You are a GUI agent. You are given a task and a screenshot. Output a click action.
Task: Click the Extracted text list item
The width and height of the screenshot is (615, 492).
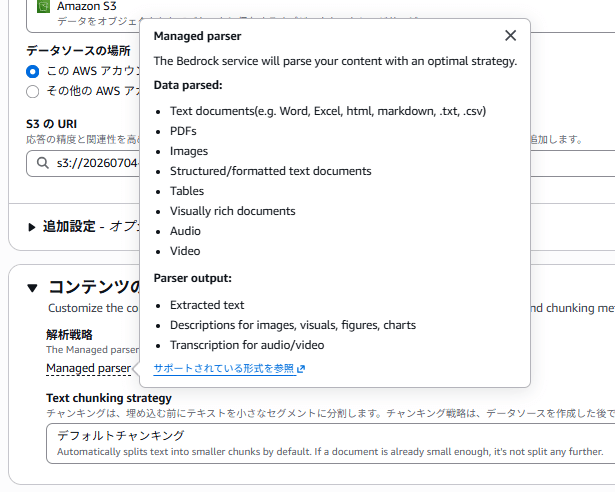[207, 305]
